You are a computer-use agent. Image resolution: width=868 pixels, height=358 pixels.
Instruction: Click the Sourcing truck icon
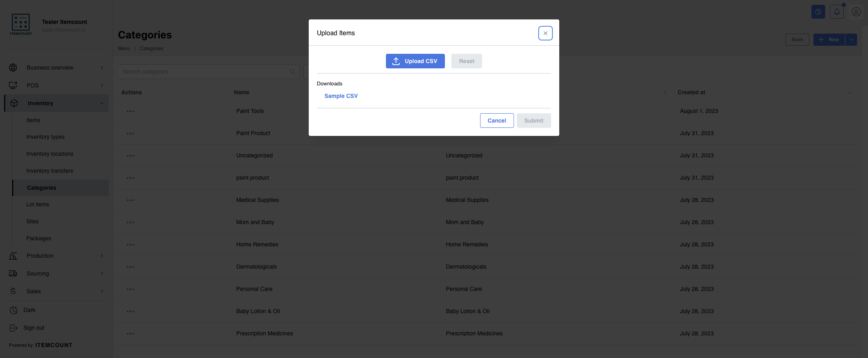pyautogui.click(x=13, y=273)
